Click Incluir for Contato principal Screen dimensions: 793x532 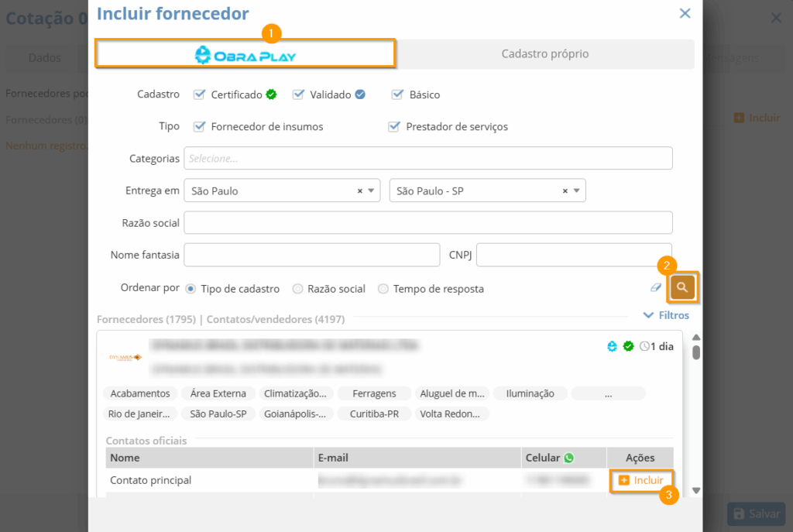[x=641, y=480]
